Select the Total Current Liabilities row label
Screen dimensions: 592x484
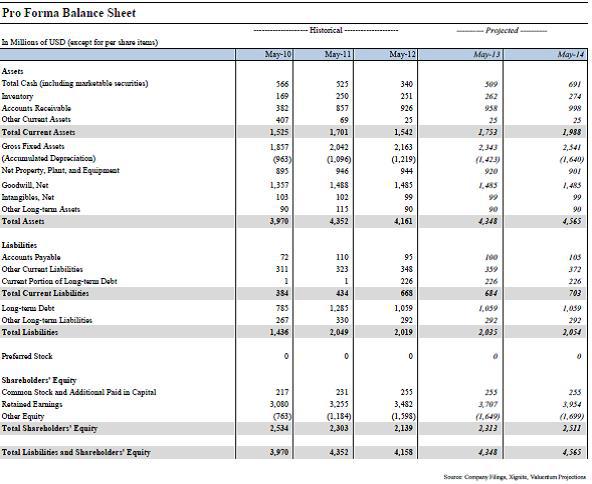[x=45, y=293]
